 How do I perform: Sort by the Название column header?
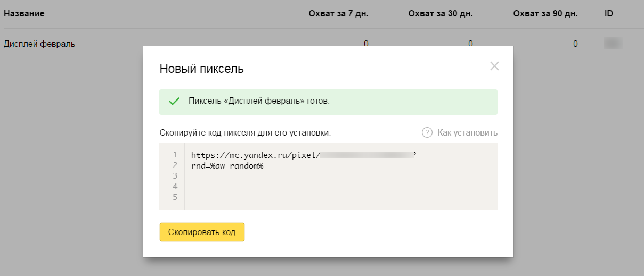coord(24,13)
